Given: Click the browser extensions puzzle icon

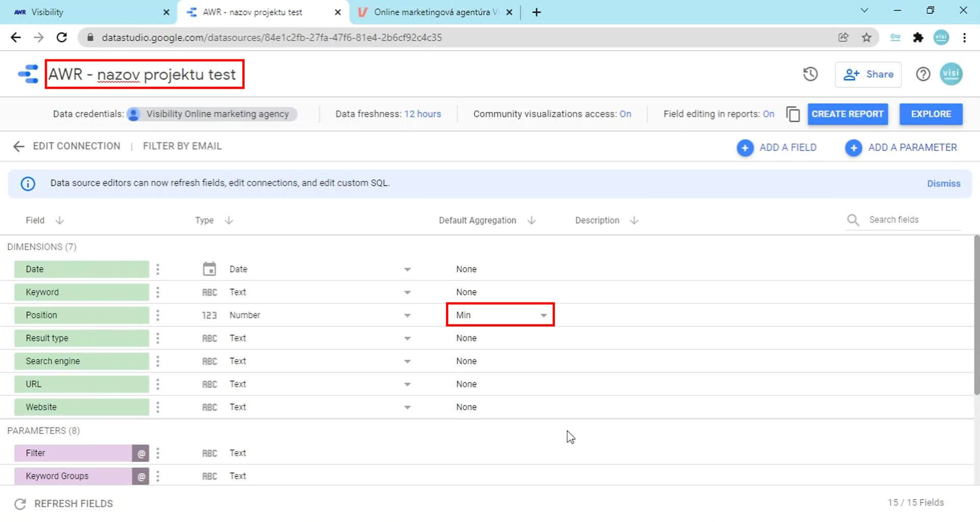Looking at the screenshot, I should (x=918, y=37).
